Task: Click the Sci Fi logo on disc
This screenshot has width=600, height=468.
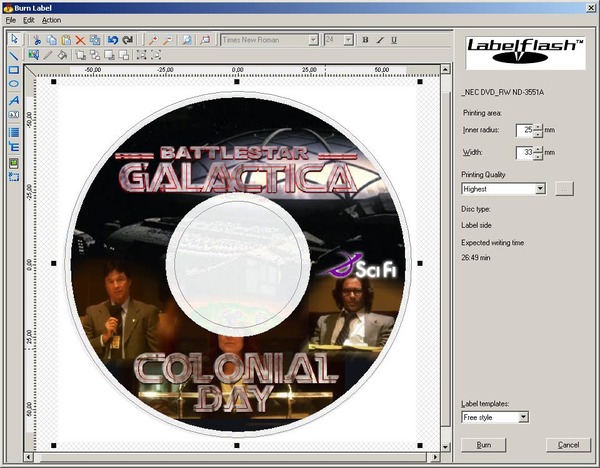Action: [x=359, y=266]
